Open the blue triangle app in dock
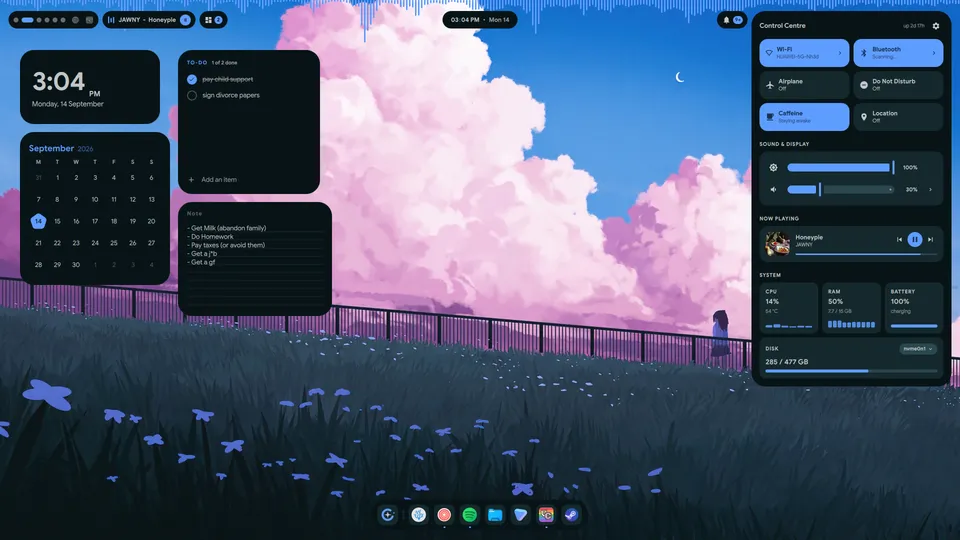Image resolution: width=960 pixels, height=540 pixels. tap(520, 515)
